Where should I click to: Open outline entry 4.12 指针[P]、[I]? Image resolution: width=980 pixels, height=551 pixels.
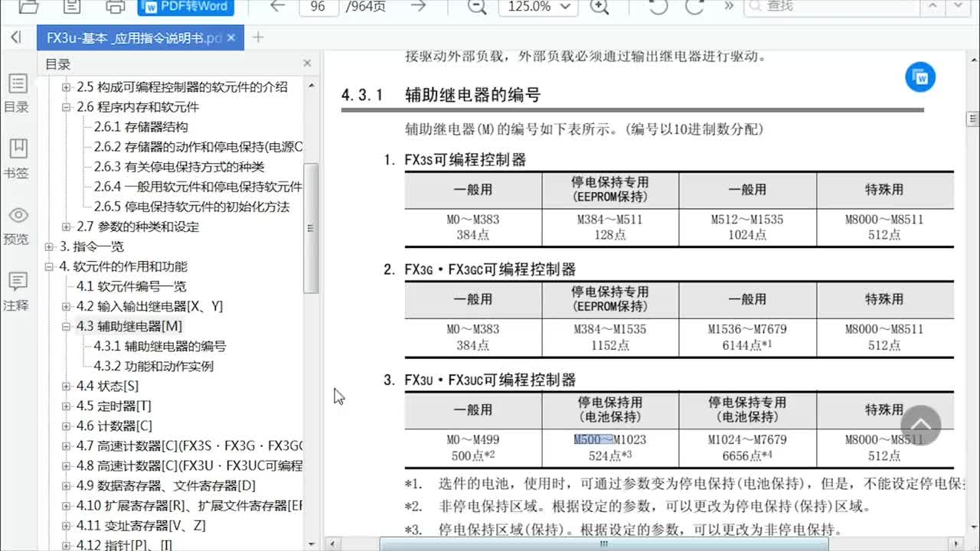pyautogui.click(x=125, y=545)
